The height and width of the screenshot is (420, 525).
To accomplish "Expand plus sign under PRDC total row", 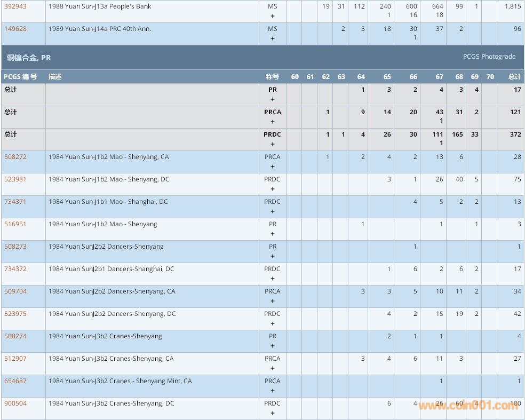I will click(273, 144).
